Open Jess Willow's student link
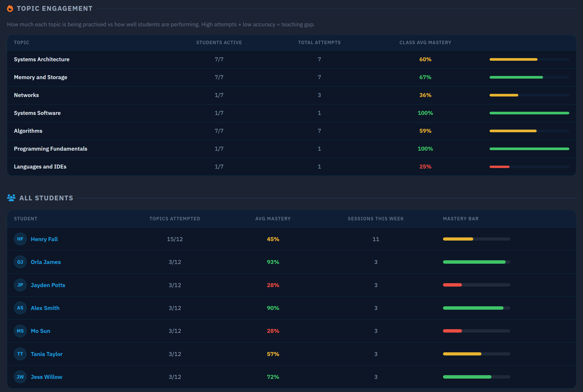The image size is (583, 392). pos(47,377)
